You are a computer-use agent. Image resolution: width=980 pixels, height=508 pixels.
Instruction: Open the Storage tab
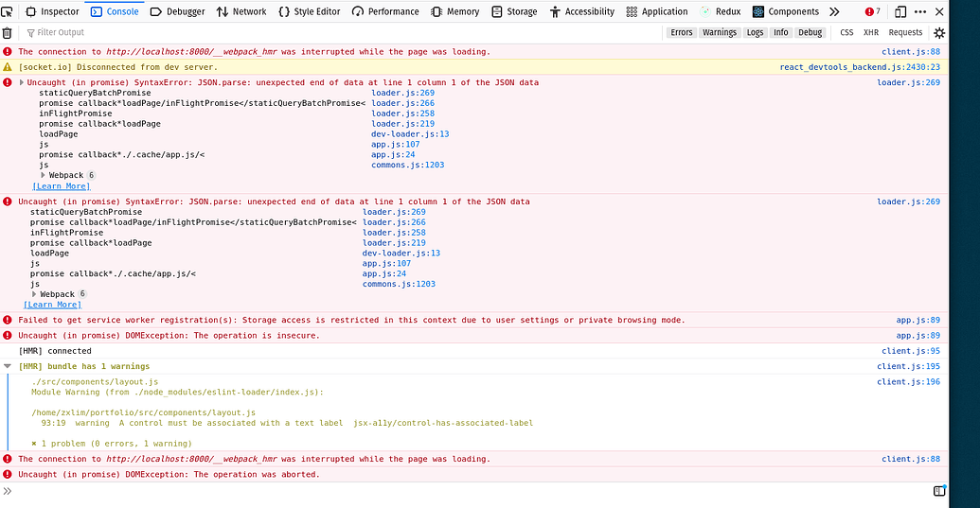(514, 11)
